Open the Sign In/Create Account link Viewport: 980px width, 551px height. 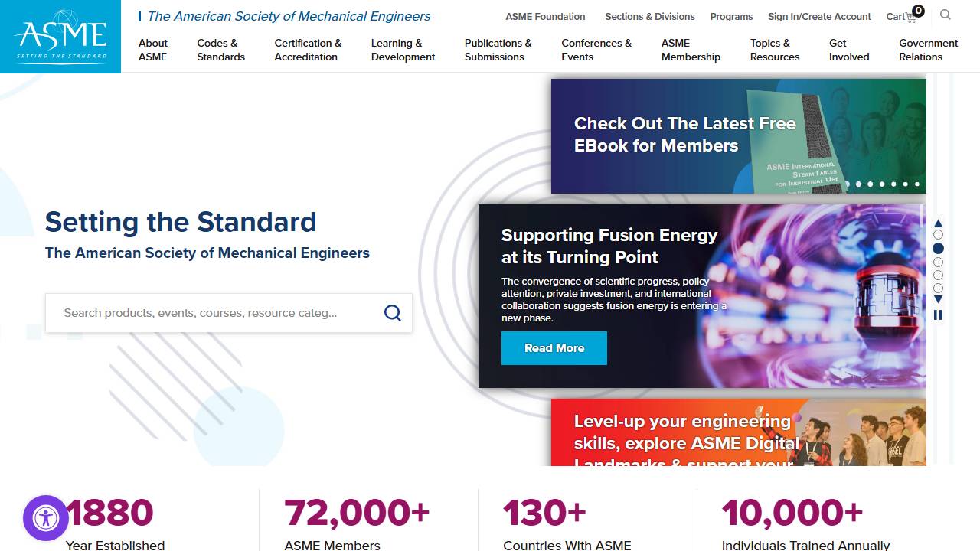pos(819,16)
